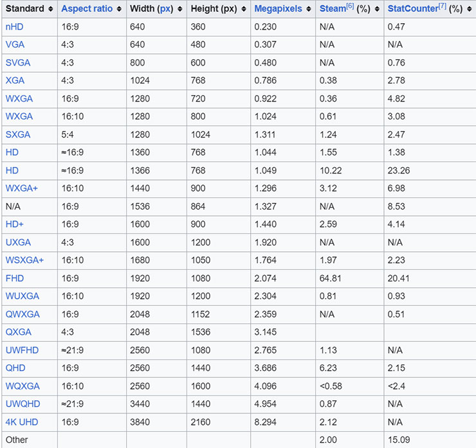Click sort arrows in Width column header

click(180, 9)
